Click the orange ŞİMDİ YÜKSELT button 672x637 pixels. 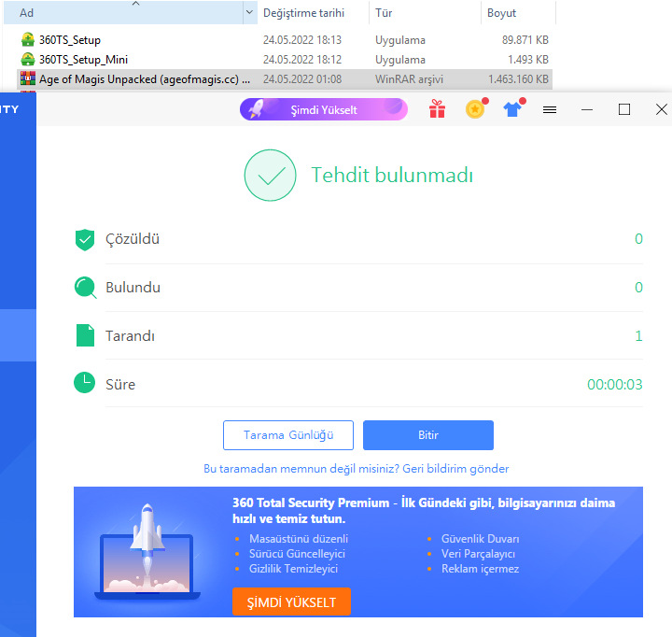tap(291, 602)
